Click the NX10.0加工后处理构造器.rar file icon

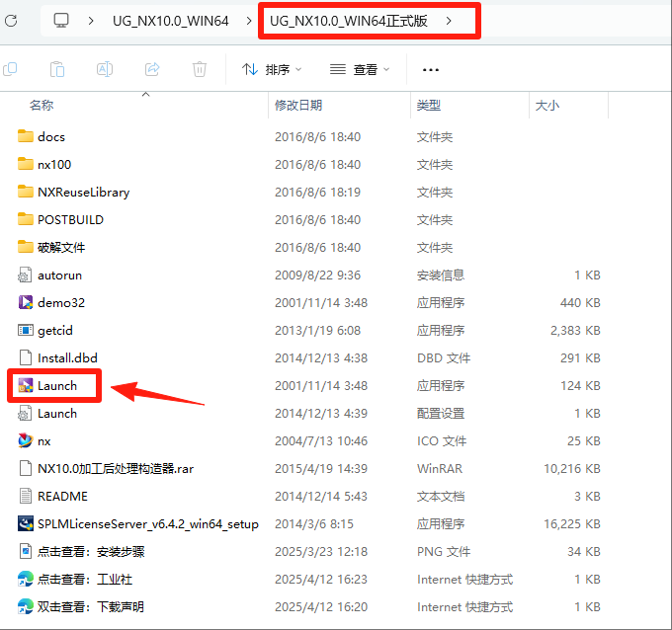click(26, 468)
